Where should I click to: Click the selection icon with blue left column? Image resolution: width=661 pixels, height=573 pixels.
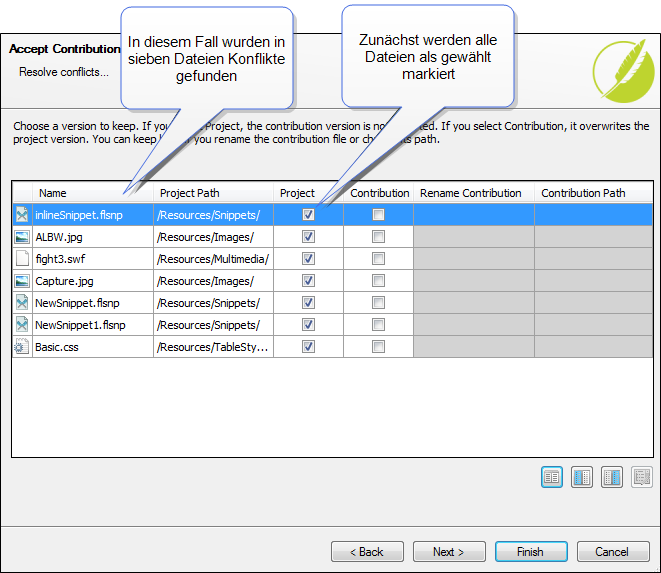[581, 477]
